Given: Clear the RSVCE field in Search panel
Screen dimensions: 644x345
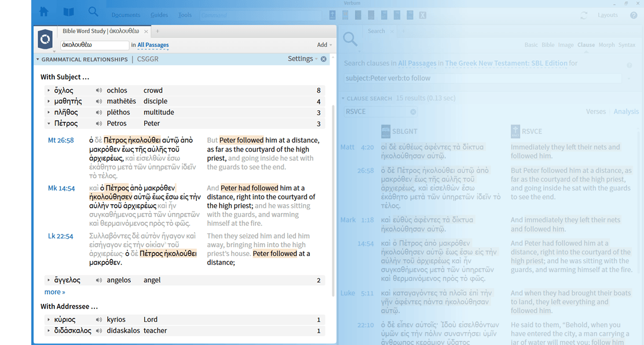Looking at the screenshot, I should coord(413,112).
